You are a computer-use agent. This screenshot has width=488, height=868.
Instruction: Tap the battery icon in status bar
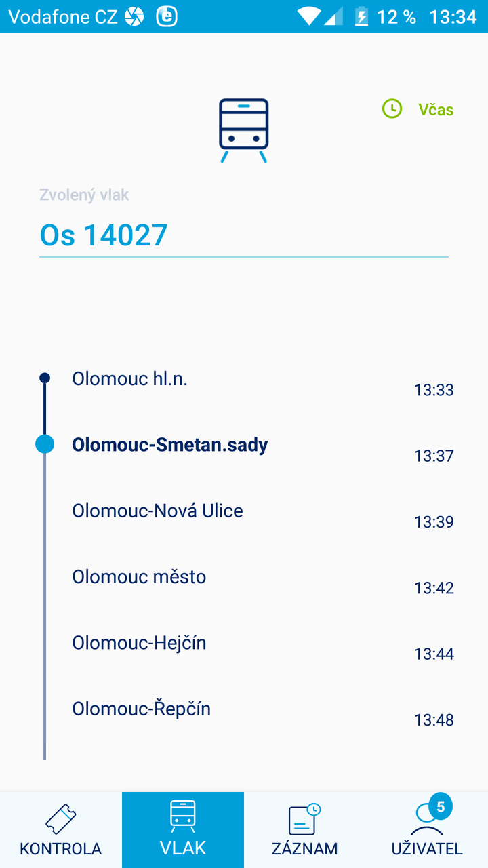coord(361,16)
